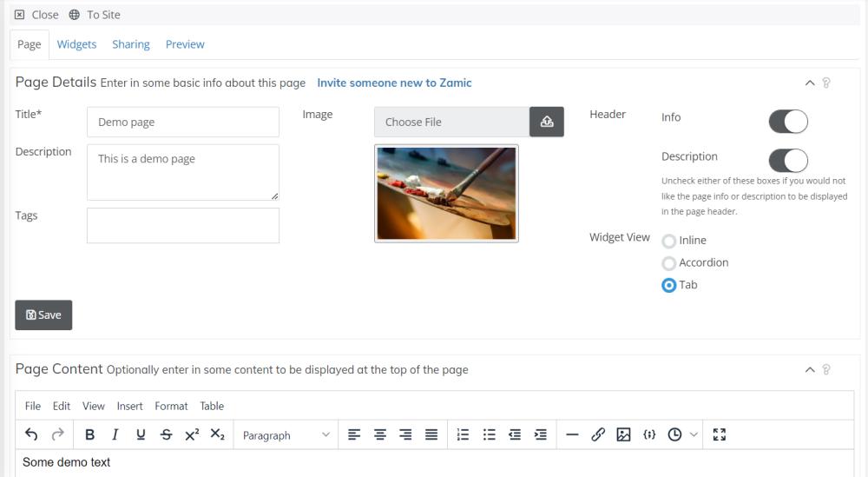Screen dimensions: 868x477
Task: Open the Paragraph format dropdown
Action: [286, 435]
